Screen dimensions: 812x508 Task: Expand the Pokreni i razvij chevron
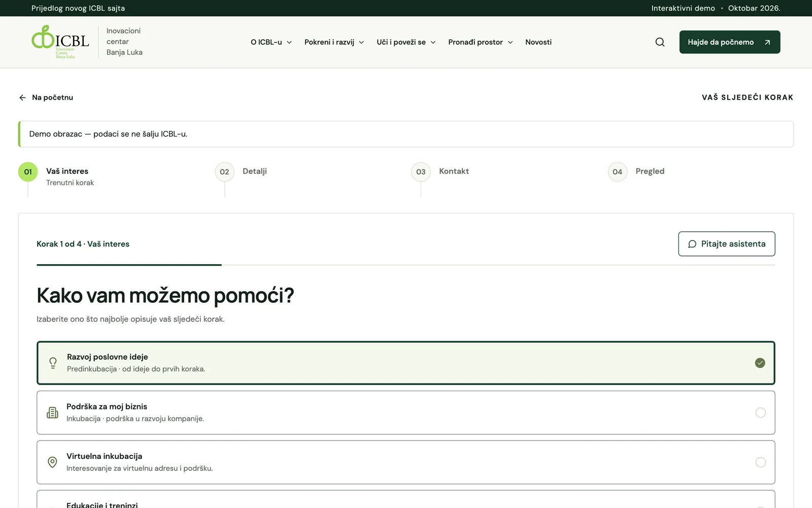[x=361, y=42]
